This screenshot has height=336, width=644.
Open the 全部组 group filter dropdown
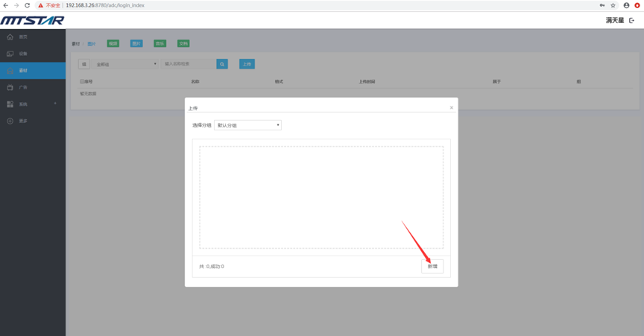[x=126, y=64]
